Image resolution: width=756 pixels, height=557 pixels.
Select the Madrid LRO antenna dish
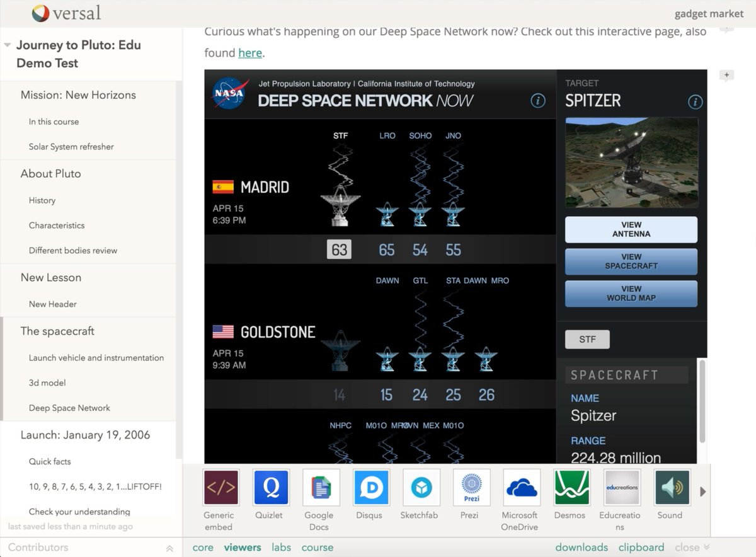coord(387,214)
